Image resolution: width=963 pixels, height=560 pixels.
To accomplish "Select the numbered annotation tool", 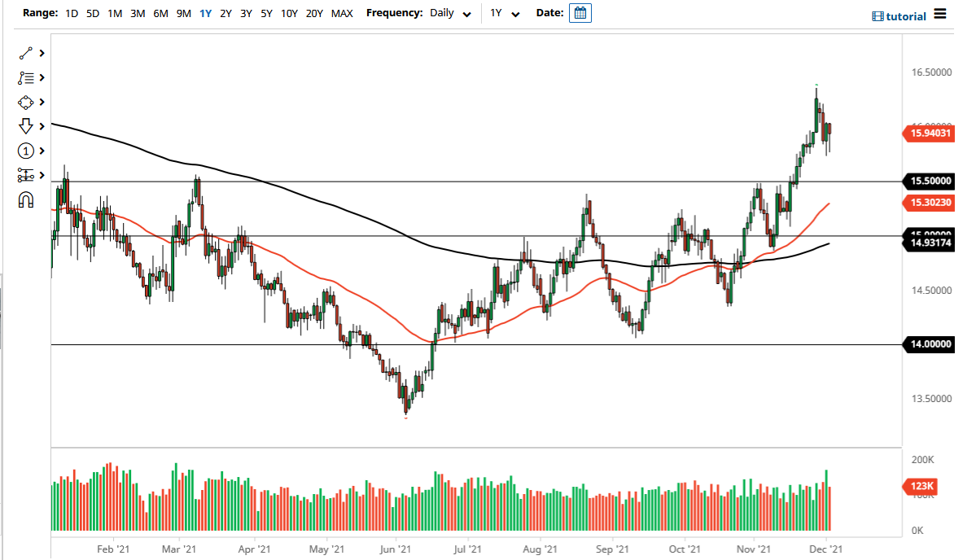I will (25, 151).
